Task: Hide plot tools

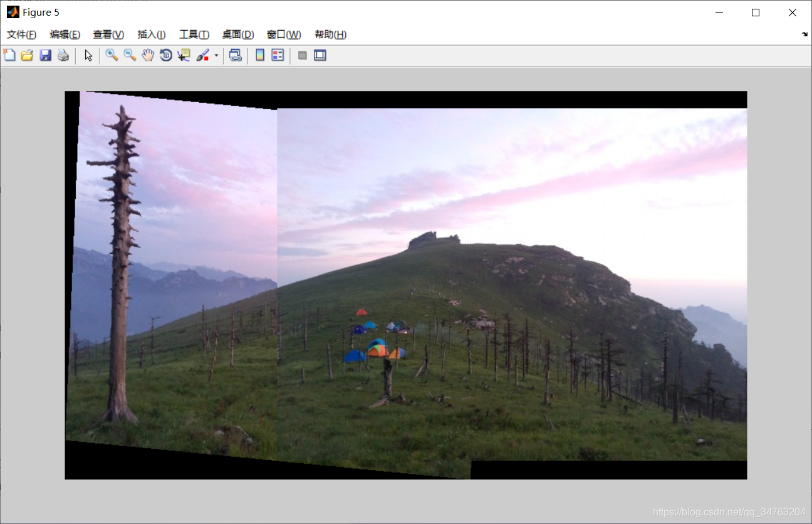Action: 303,55
